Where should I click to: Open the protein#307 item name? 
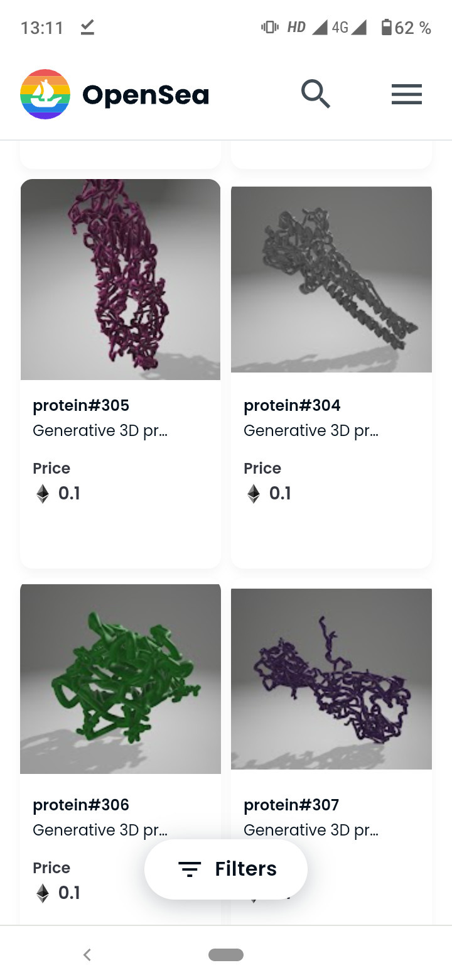[x=291, y=805]
